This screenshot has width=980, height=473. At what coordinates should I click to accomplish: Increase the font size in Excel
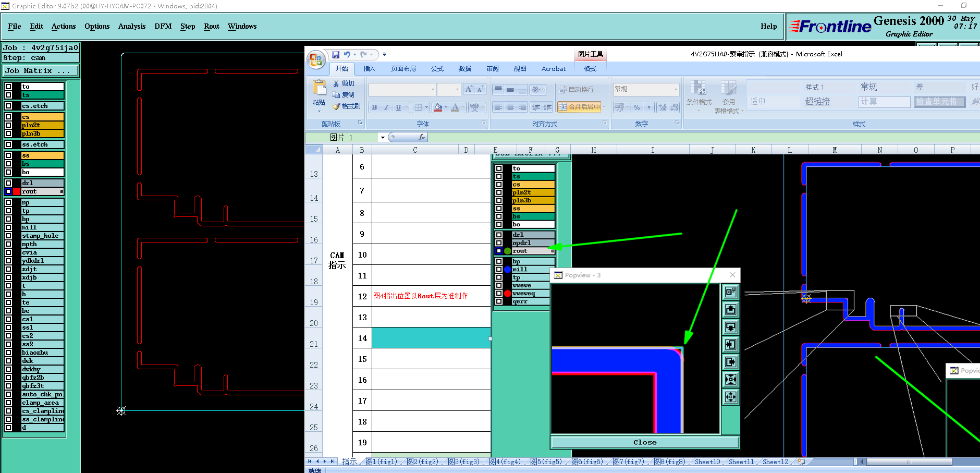[x=469, y=89]
